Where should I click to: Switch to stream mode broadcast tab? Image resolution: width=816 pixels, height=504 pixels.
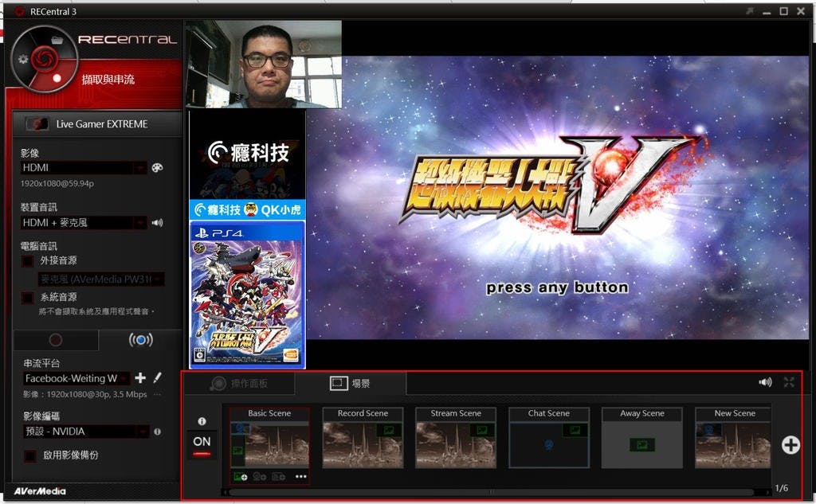(140, 340)
